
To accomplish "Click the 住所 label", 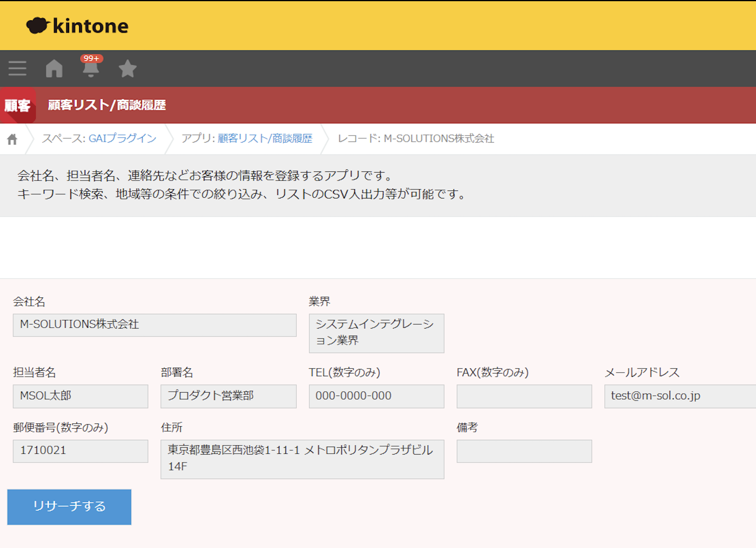I will tap(172, 428).
